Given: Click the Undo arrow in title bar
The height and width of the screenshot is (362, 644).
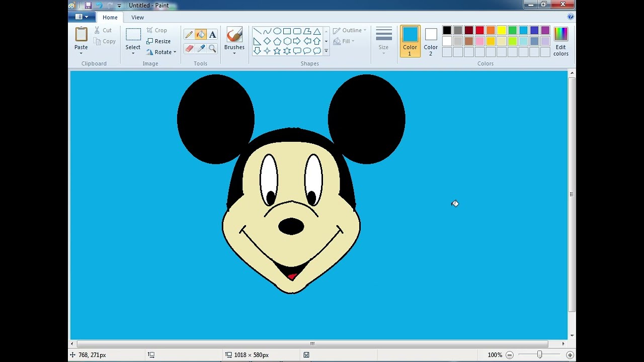Looking at the screenshot, I should pyautogui.click(x=99, y=6).
